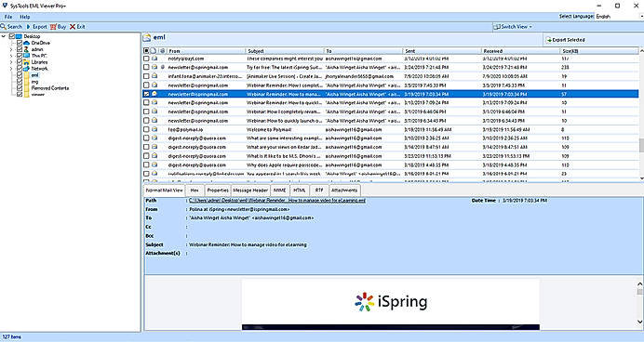Sort the list by the From column
Image resolution: width=644 pixels, height=342 pixels.
click(206, 51)
